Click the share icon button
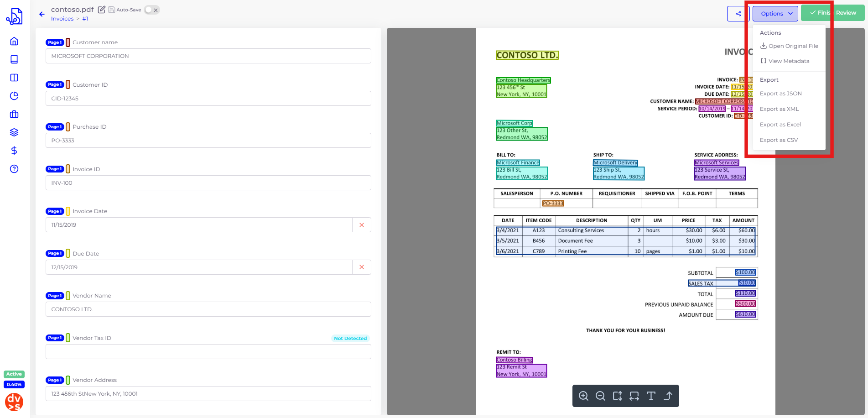The width and height of the screenshot is (868, 418). 738,14
